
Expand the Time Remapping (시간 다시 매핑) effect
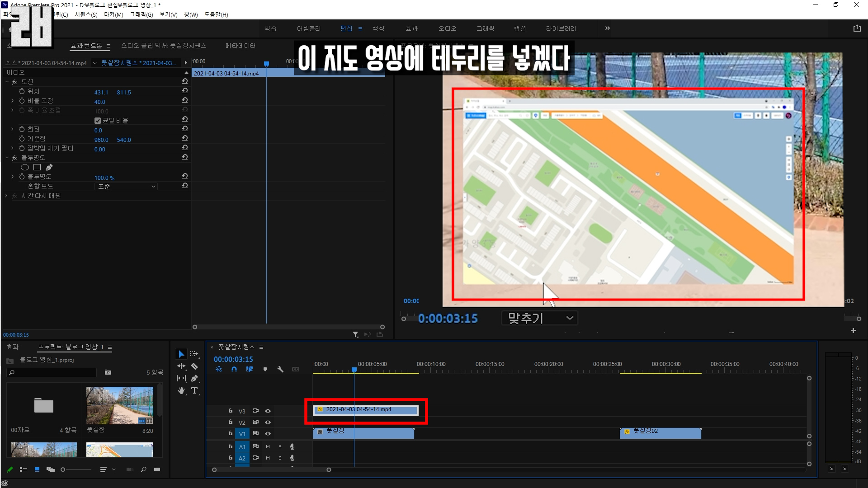point(6,196)
